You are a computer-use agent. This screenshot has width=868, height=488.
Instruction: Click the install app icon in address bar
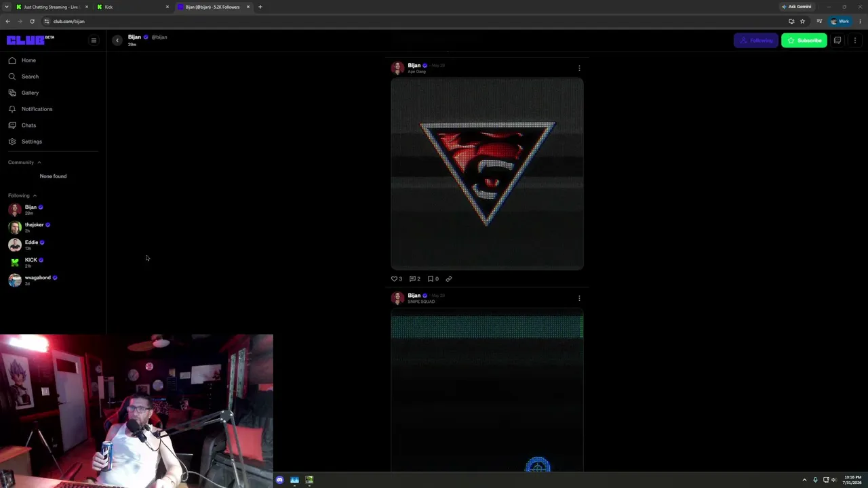(791, 21)
